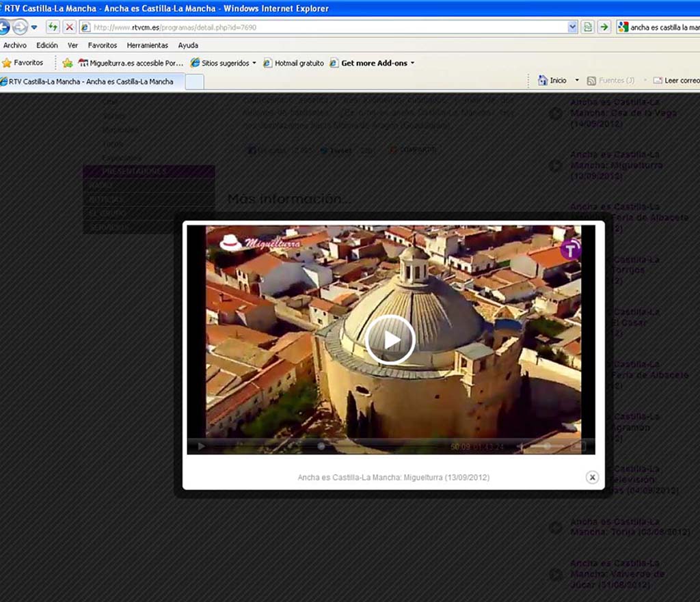Stop loading with the red X icon
The height and width of the screenshot is (602, 700).
click(69, 27)
